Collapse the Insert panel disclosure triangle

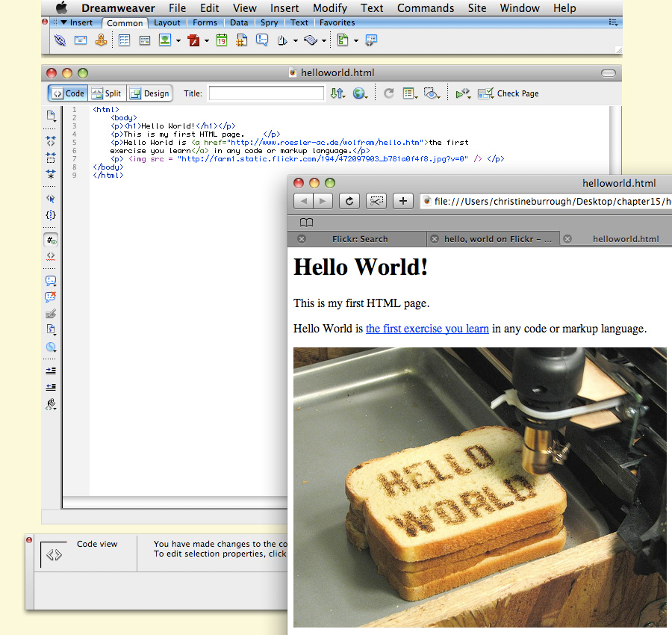coord(64,22)
